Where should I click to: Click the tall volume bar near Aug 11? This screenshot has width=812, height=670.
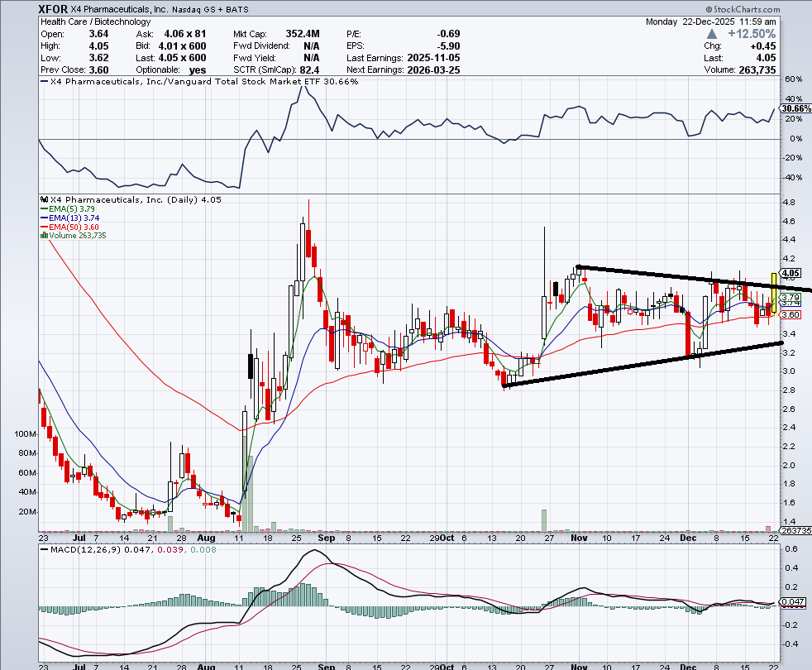tap(245, 483)
